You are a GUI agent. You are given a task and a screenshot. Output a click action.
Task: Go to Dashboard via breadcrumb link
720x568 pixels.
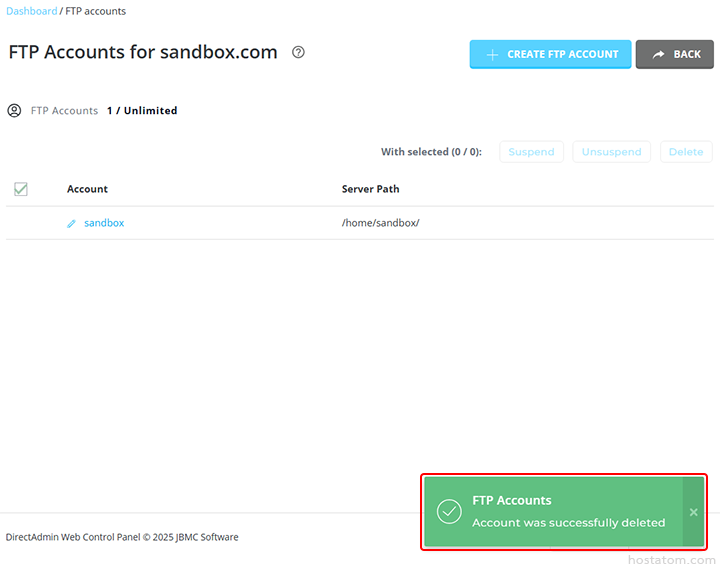tap(32, 11)
